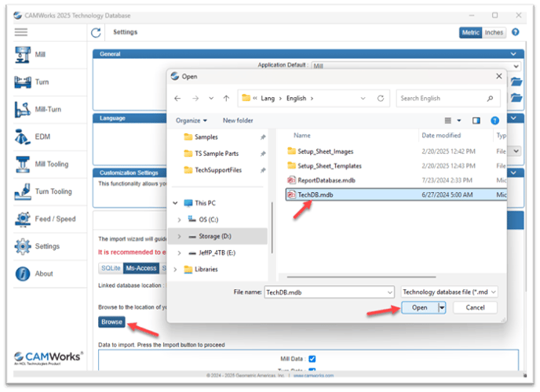Uncheck the Mill Data checkbox

(x=312, y=359)
